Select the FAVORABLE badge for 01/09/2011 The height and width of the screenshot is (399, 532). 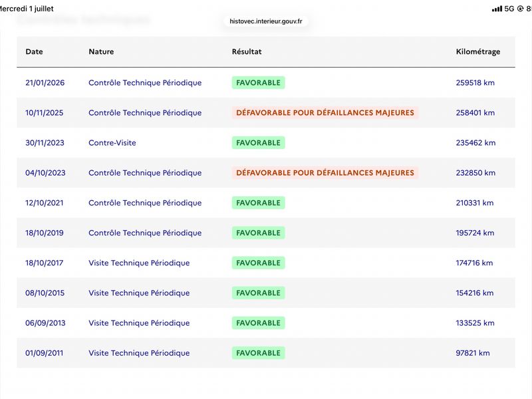pos(258,353)
